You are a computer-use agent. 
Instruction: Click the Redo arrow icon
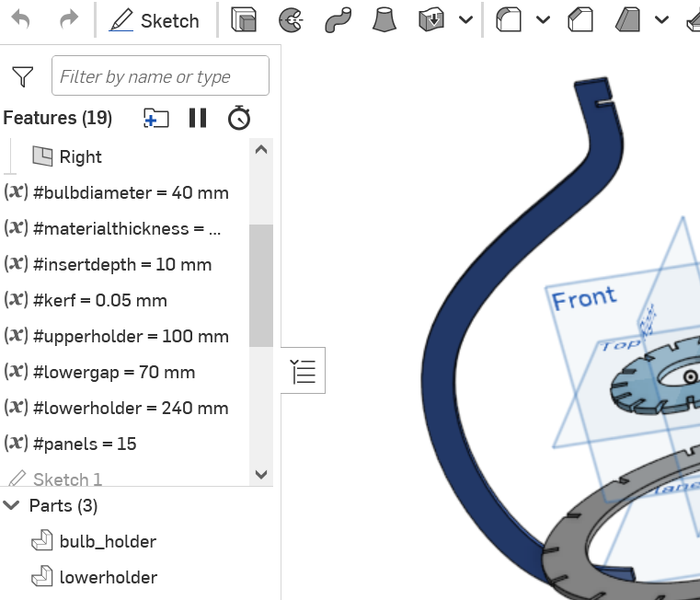coord(69,20)
